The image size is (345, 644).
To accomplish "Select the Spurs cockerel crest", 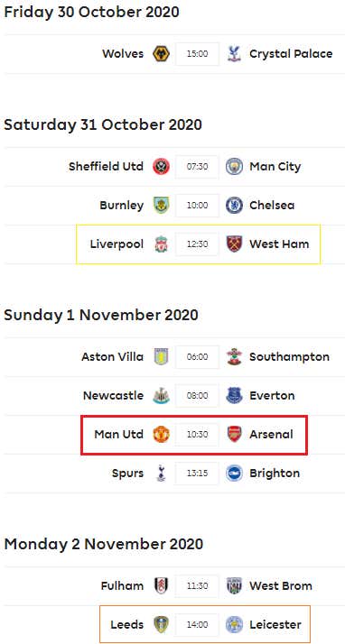I will [x=161, y=474].
